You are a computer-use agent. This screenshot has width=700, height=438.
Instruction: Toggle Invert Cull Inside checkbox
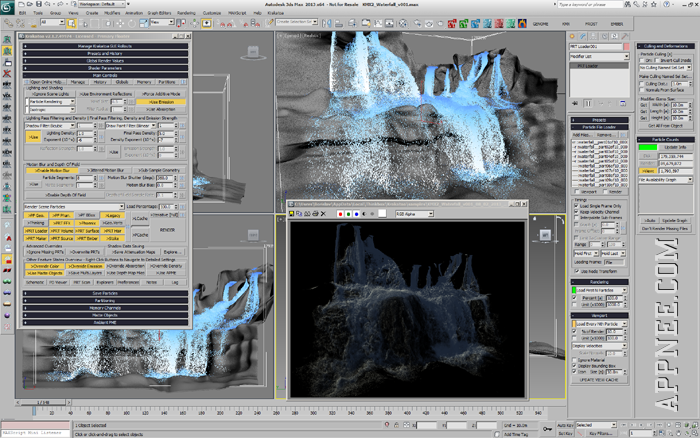(657, 60)
